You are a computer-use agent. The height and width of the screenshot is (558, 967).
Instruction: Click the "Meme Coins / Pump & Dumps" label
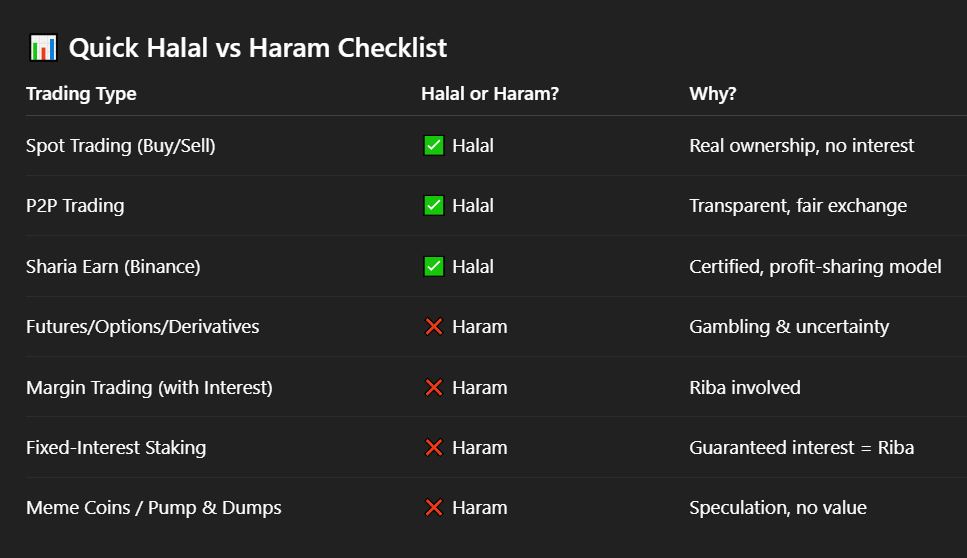154,508
